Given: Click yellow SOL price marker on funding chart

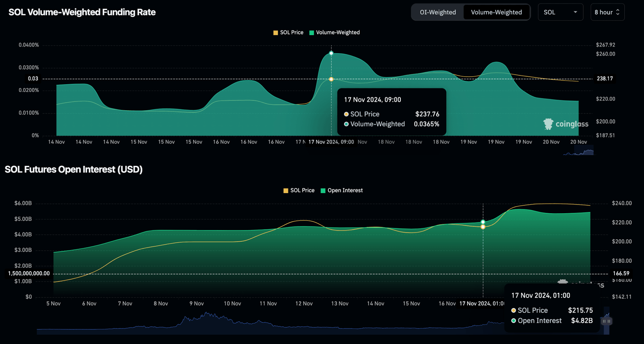Looking at the screenshot, I should 331,79.
